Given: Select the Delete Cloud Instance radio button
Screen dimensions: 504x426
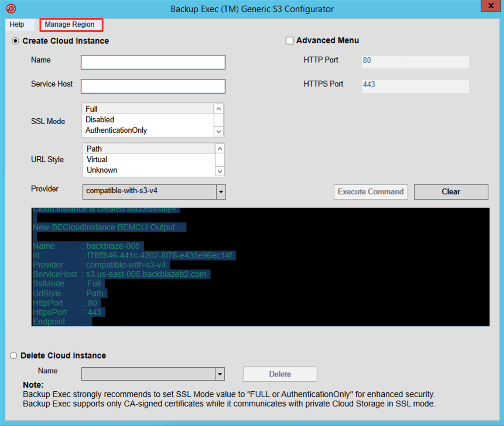Looking at the screenshot, I should [13, 355].
